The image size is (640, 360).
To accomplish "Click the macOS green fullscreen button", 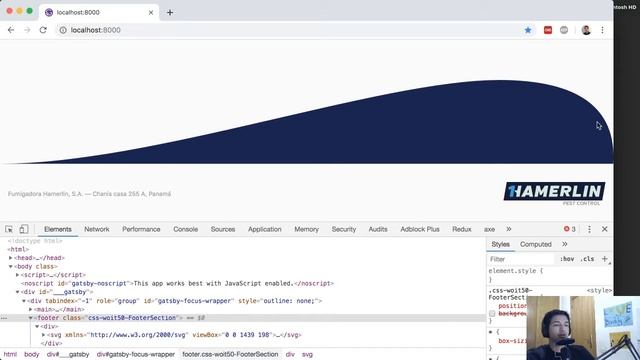I will point(29,11).
